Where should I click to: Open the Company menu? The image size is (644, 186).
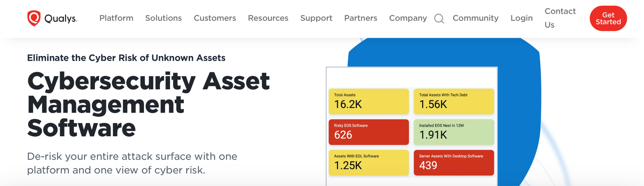click(x=408, y=18)
